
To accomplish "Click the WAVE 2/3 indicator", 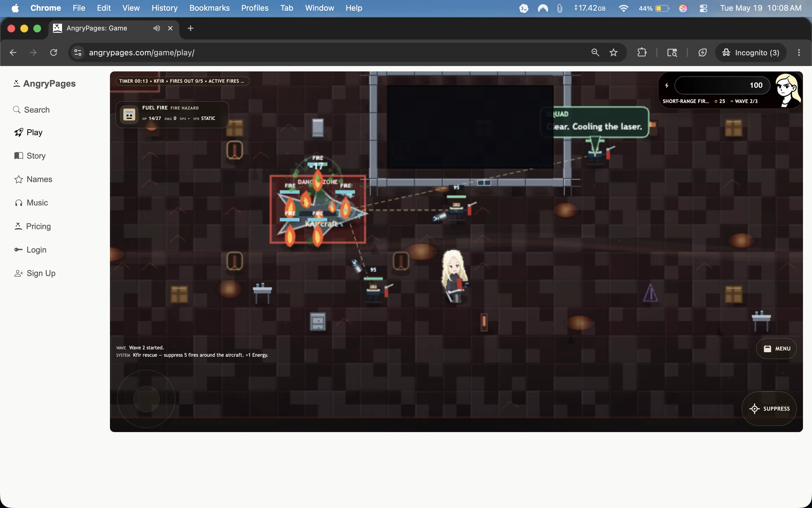I will tap(744, 101).
